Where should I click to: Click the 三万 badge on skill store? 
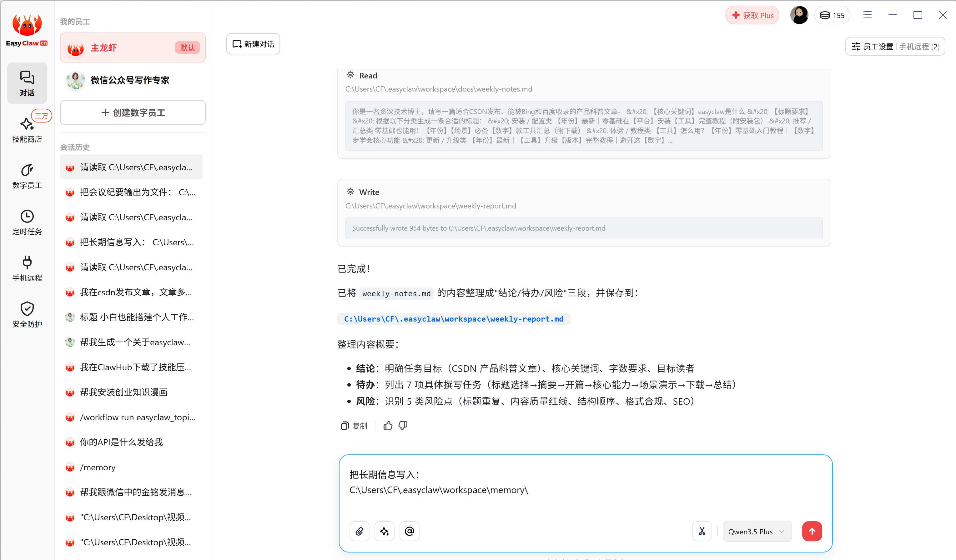click(41, 116)
